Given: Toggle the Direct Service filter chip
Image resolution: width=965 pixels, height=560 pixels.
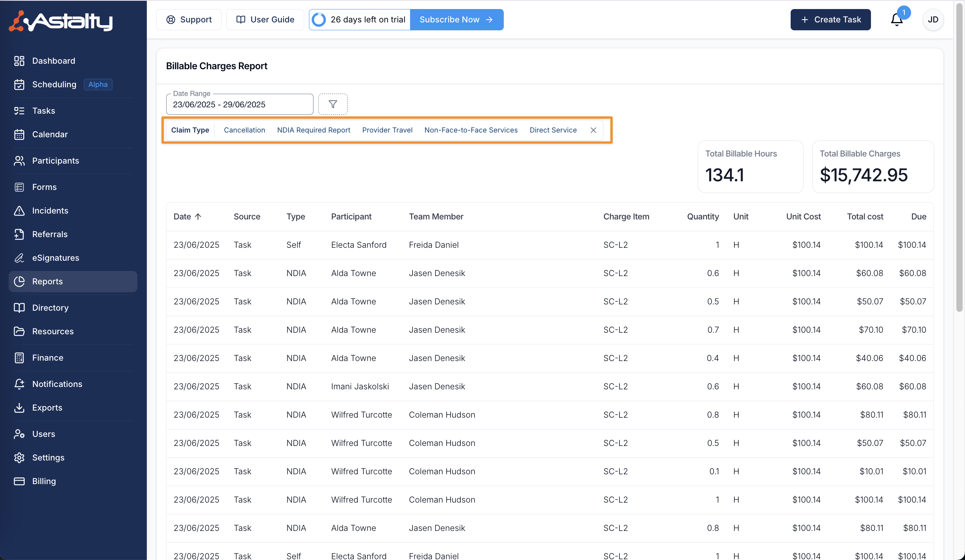Looking at the screenshot, I should click(x=553, y=130).
